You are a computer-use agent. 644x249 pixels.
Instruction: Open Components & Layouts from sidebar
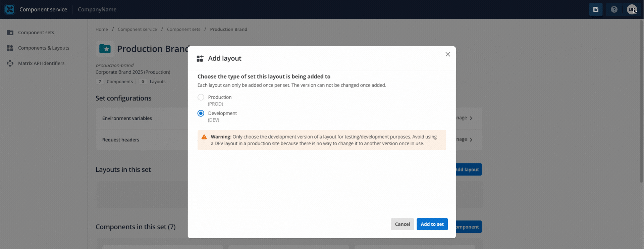pyautogui.click(x=44, y=48)
